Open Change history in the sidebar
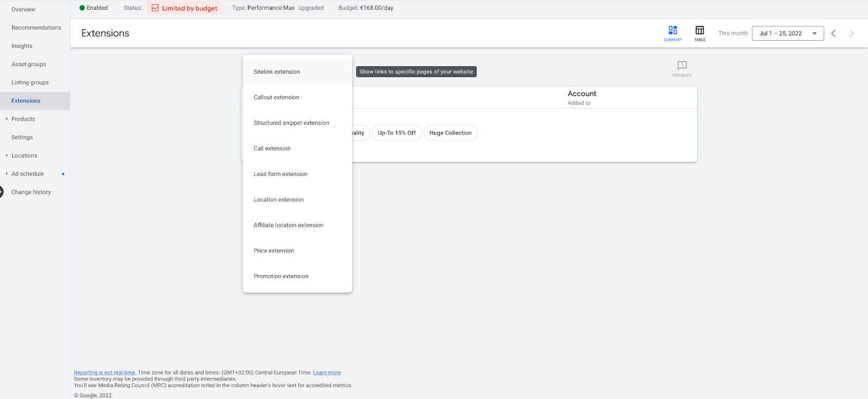Image resolution: width=868 pixels, height=399 pixels. (x=31, y=192)
